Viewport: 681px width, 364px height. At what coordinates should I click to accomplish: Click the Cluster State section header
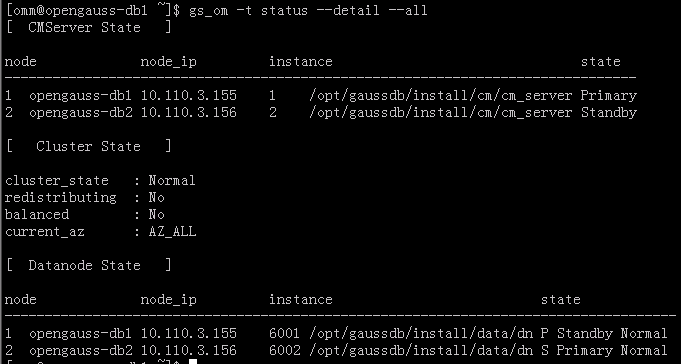[89, 146]
